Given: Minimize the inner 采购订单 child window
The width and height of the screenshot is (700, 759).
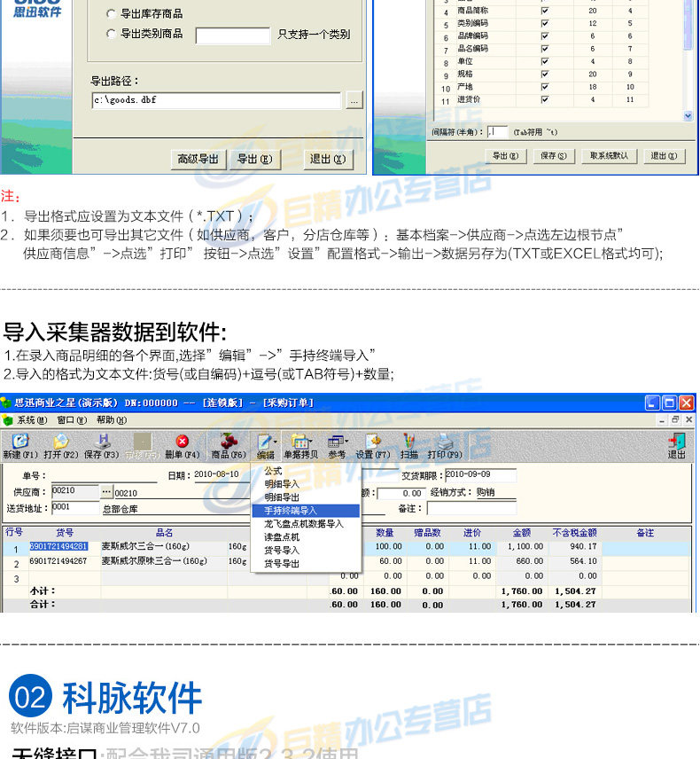Looking at the screenshot, I should (x=661, y=420).
